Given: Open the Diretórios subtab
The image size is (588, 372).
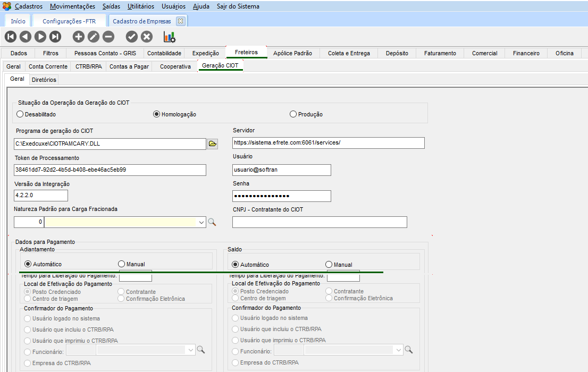Looking at the screenshot, I should [x=44, y=80].
